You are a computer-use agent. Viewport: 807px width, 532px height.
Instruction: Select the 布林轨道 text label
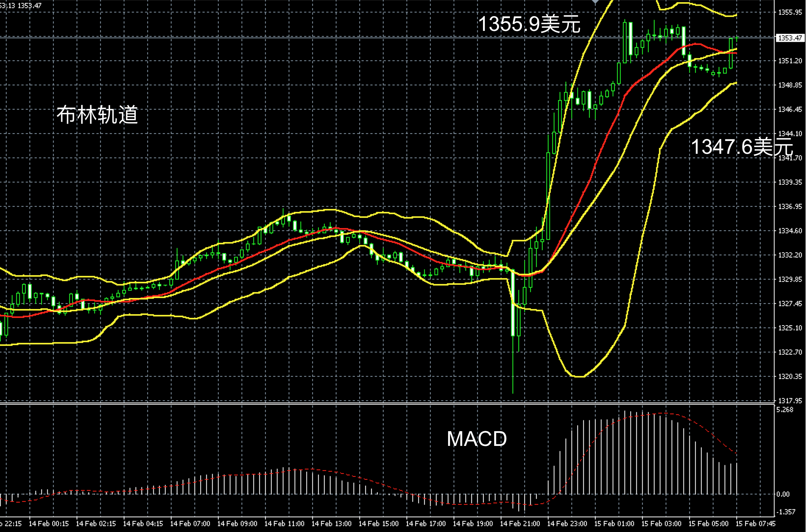point(97,114)
